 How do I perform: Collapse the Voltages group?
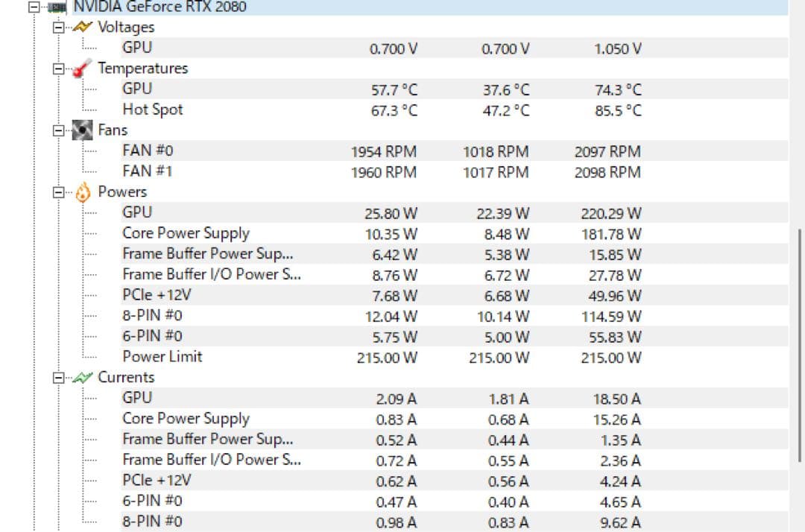(x=59, y=28)
